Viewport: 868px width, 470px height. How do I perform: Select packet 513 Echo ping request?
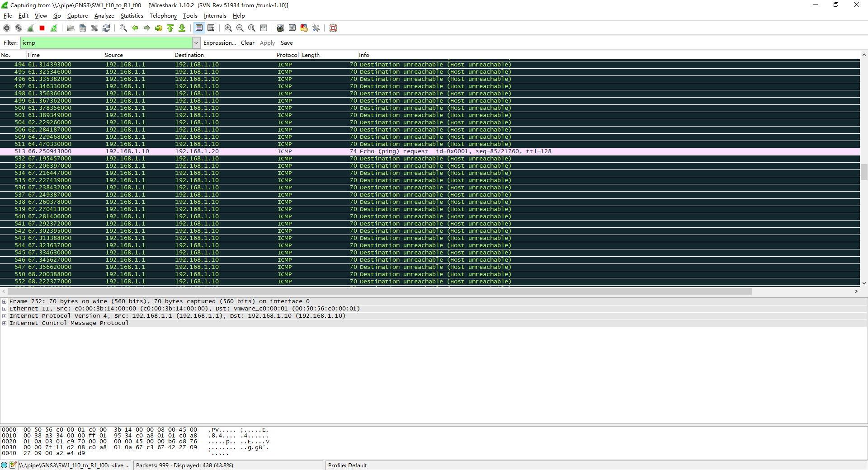point(430,151)
